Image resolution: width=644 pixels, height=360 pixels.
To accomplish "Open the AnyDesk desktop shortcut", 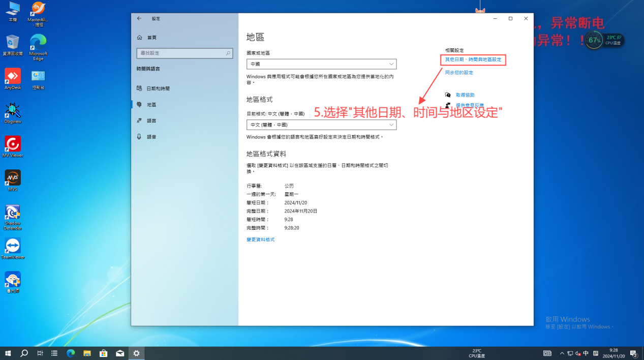I will click(13, 77).
